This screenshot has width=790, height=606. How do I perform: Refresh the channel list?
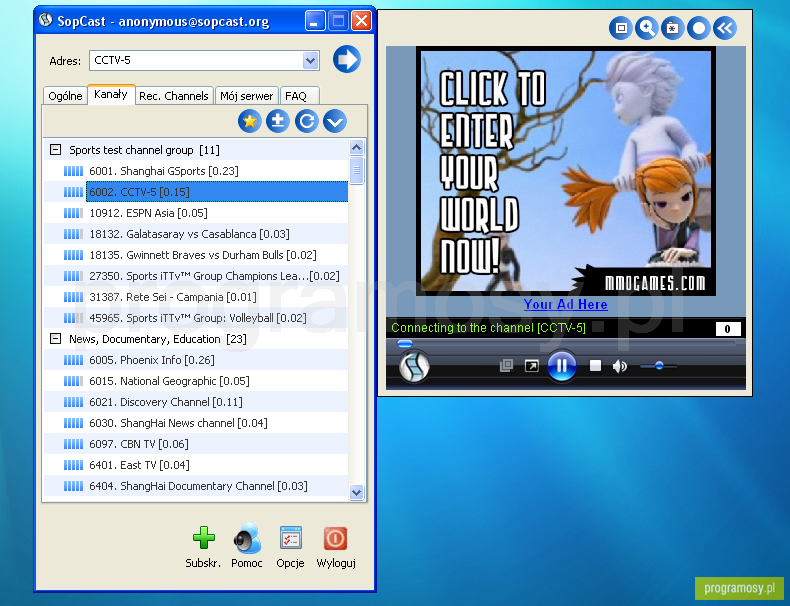pos(306,121)
